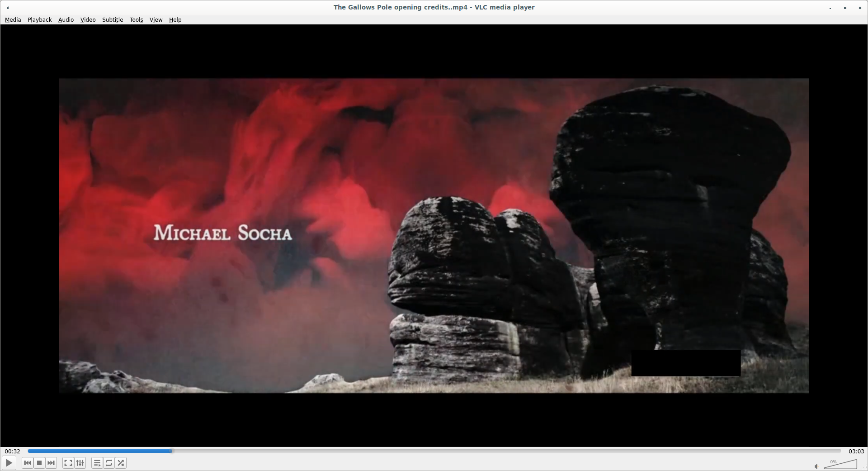868x471 pixels.
Task: Start playback with the Play button
Action: click(9, 463)
